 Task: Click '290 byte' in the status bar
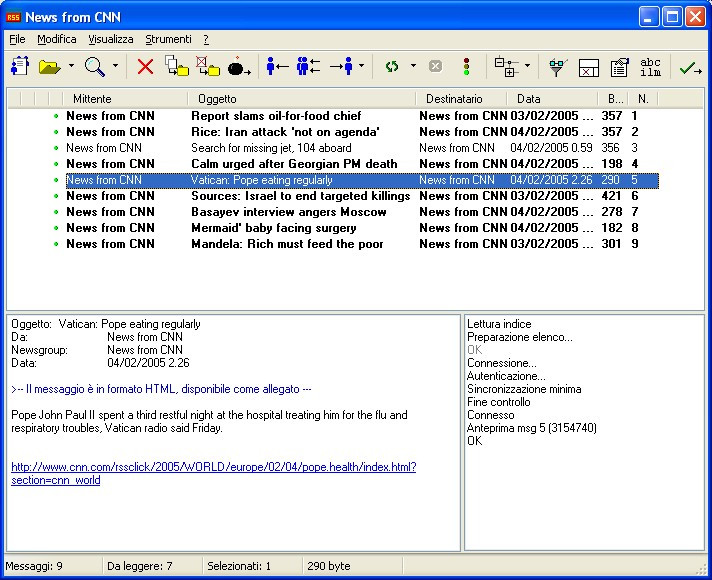click(329, 566)
